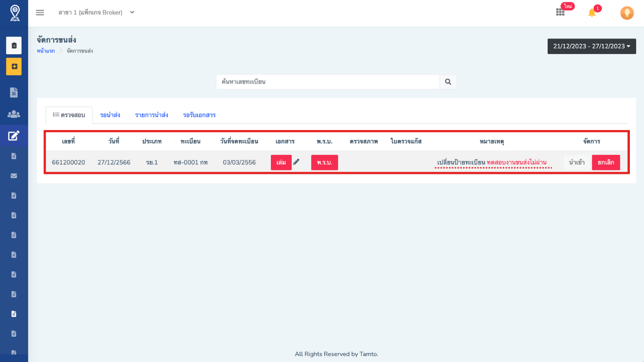Click the plate ทส-0001 กท
The width and height of the screenshot is (644, 362).
pyautogui.click(x=190, y=163)
